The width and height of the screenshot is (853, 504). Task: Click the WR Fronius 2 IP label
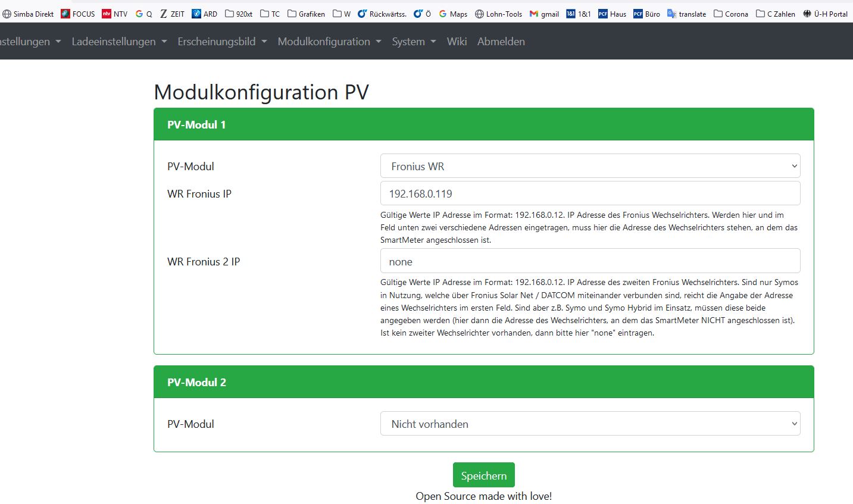tap(204, 262)
